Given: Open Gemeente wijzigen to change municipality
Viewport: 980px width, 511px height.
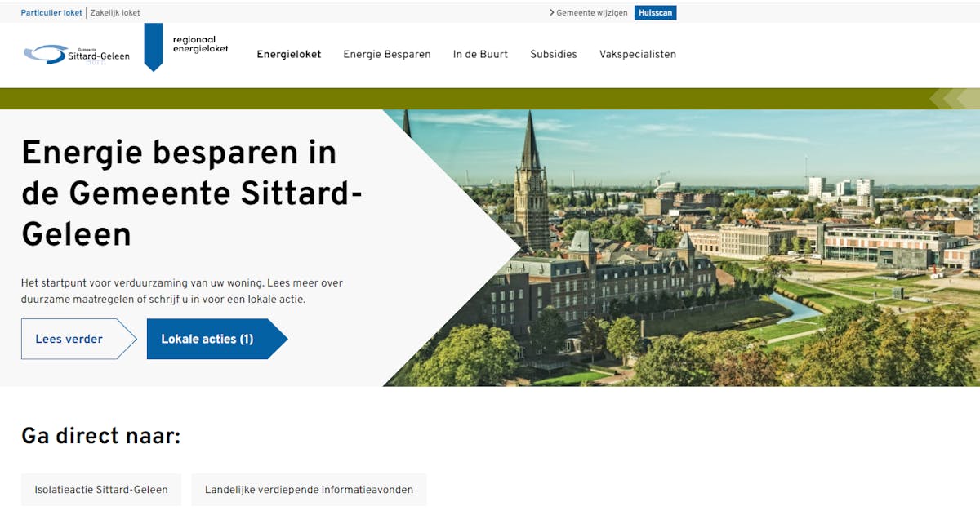Looking at the screenshot, I should (591, 13).
